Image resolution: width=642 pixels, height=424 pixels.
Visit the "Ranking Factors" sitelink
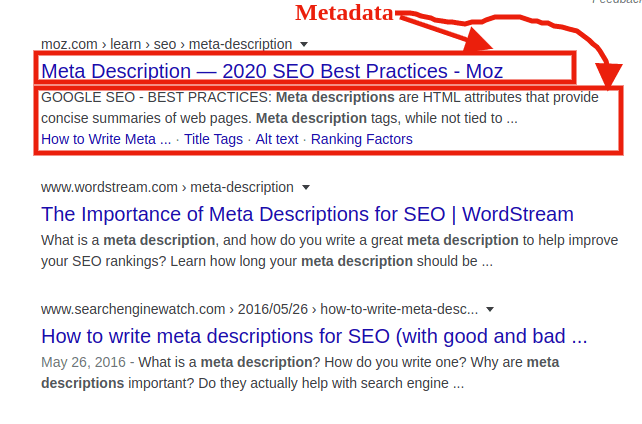tap(361, 139)
